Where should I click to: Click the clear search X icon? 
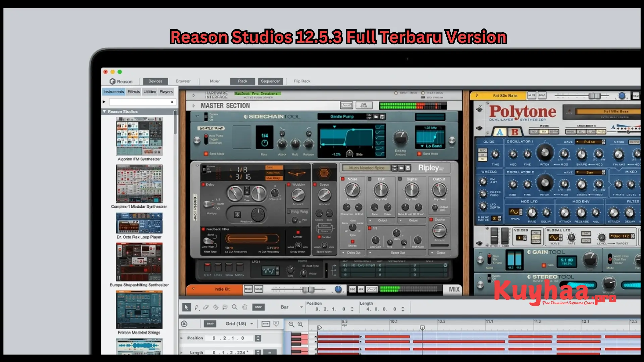pyautogui.click(x=172, y=102)
